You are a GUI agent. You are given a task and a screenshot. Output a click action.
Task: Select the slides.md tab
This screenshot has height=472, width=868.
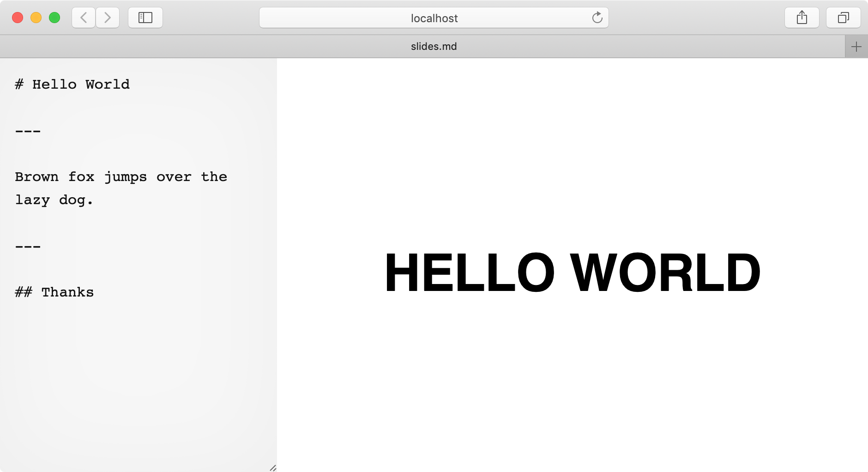(422, 47)
